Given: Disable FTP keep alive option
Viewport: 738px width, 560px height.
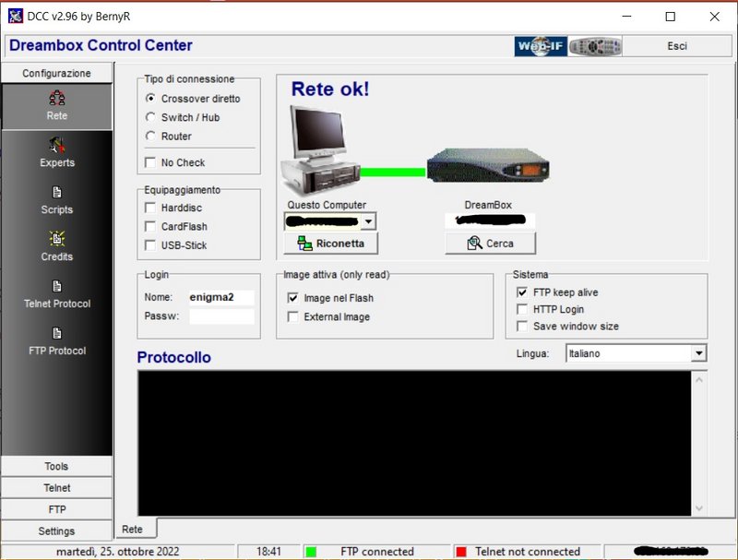Looking at the screenshot, I should pos(522,292).
